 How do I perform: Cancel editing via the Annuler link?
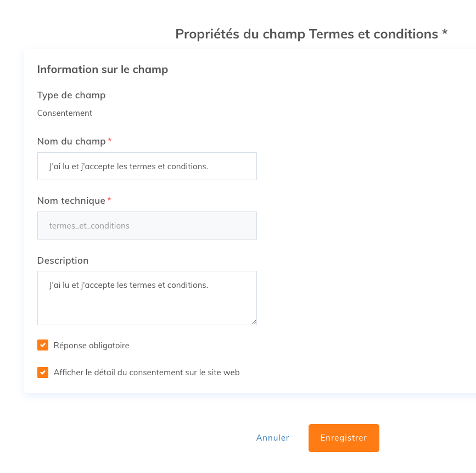[272, 438]
